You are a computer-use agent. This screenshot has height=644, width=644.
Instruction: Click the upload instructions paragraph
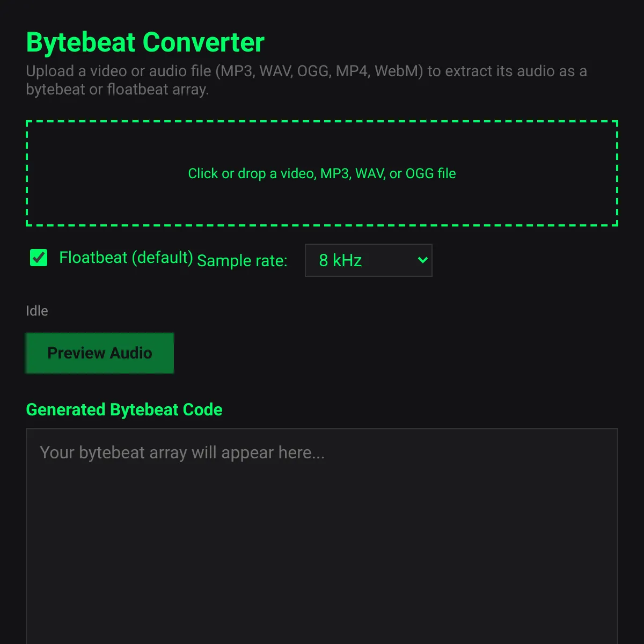pos(306,80)
